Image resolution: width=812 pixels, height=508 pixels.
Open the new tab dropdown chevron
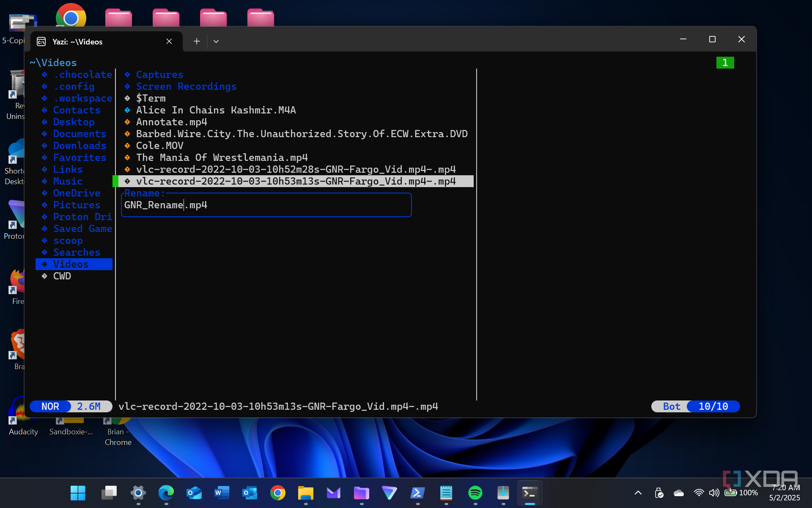[216, 41]
